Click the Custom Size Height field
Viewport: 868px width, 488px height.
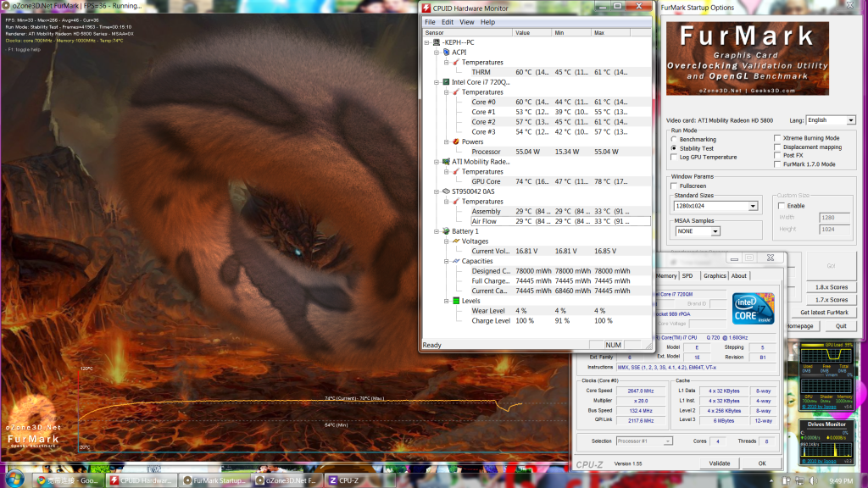coord(834,229)
